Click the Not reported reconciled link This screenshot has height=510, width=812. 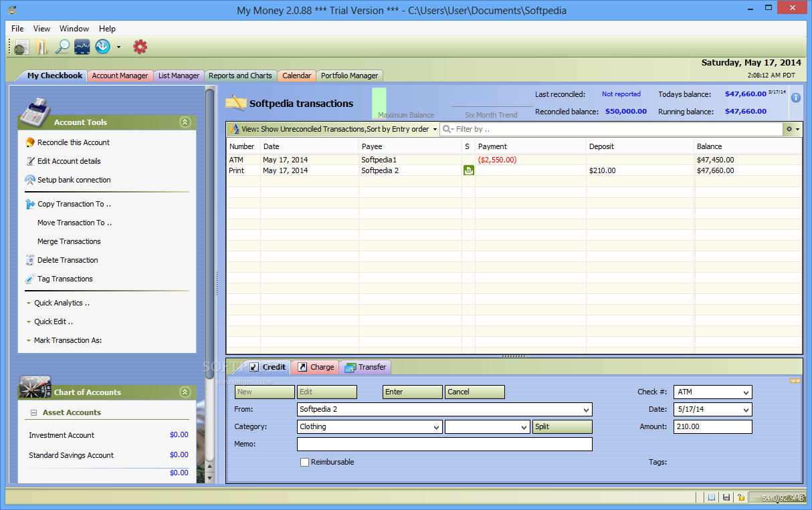(x=621, y=94)
